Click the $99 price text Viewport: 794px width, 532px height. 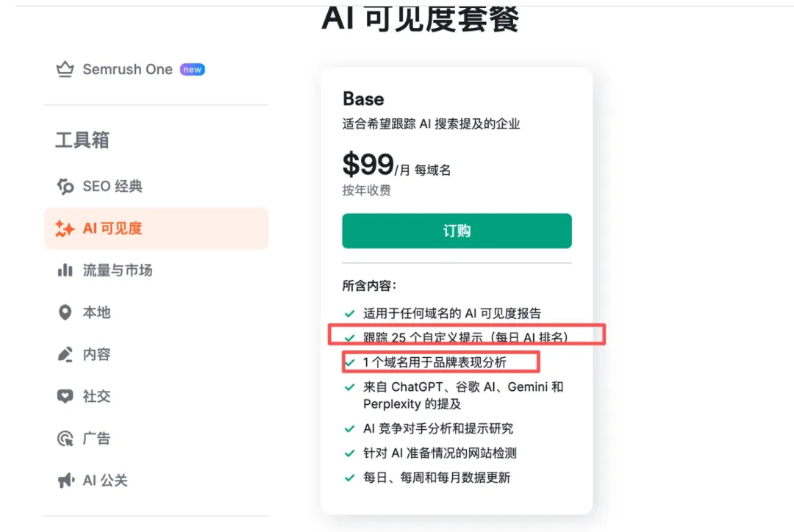click(x=368, y=165)
